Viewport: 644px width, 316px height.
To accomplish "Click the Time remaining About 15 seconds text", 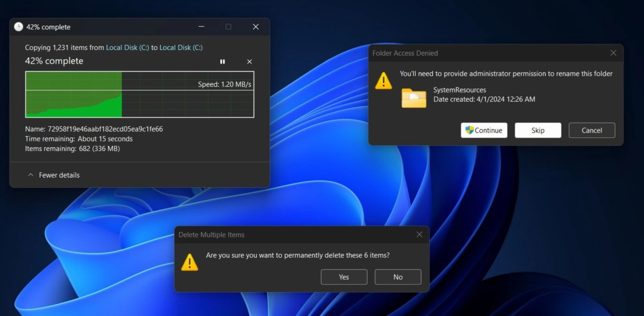I will (x=79, y=139).
